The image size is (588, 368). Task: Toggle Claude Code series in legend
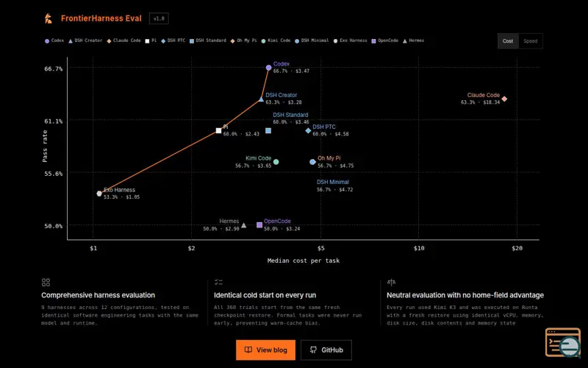click(x=123, y=40)
